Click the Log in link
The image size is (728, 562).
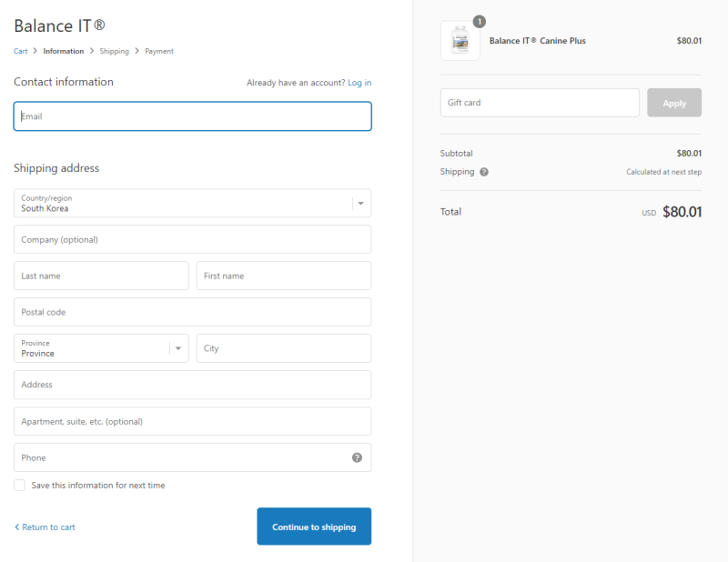359,83
